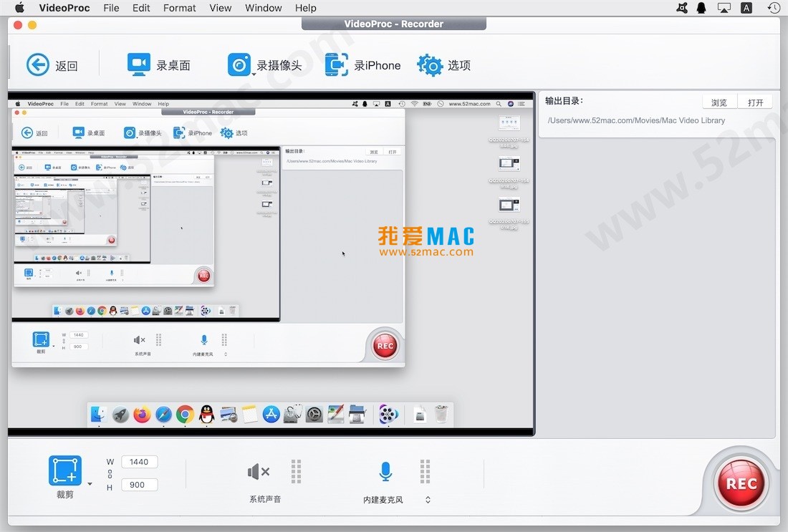Click the 我爱MAC www.52mac.com logo in preview
Image resolution: width=788 pixels, height=532 pixels.
[426, 241]
